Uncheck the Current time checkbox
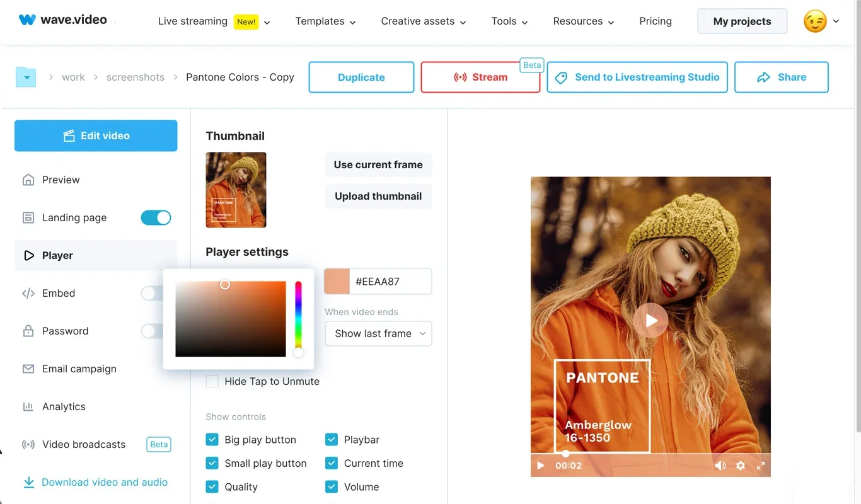Image resolution: width=861 pixels, height=504 pixels. pyautogui.click(x=332, y=463)
